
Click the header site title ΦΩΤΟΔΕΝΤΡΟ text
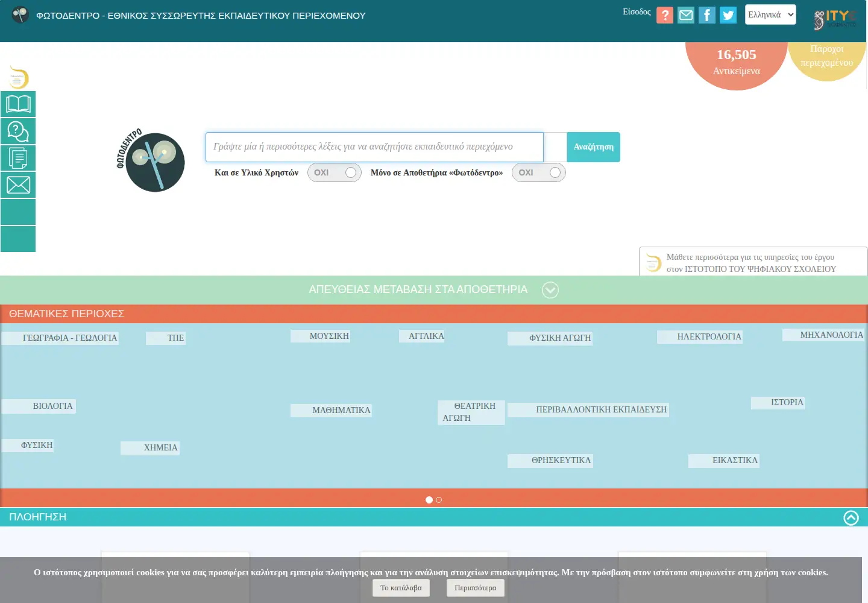coord(201,16)
